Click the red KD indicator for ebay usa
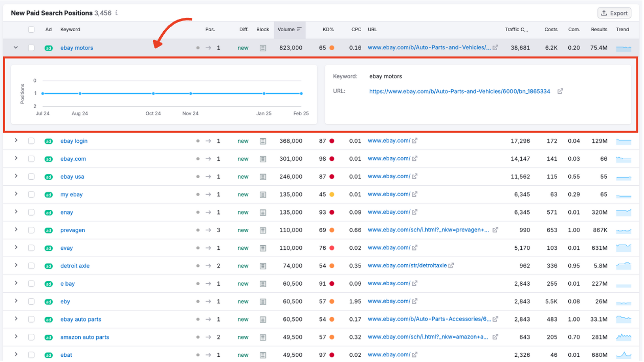The height and width of the screenshot is (362, 644). (332, 177)
